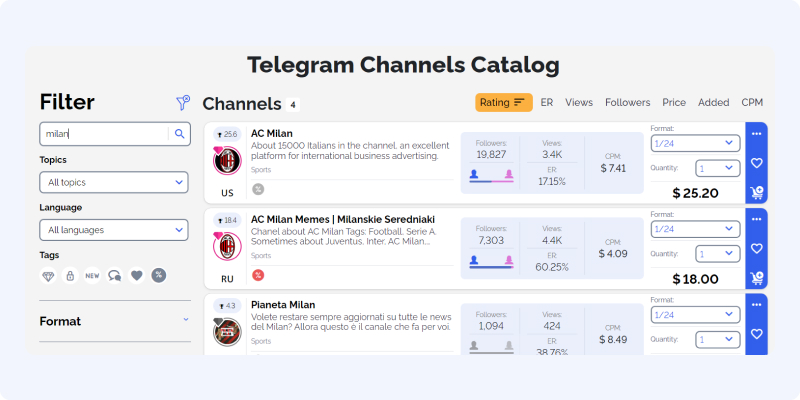Open AC Milan Memes channel title link
Image resolution: width=800 pixels, height=400 pixels.
[343, 219]
